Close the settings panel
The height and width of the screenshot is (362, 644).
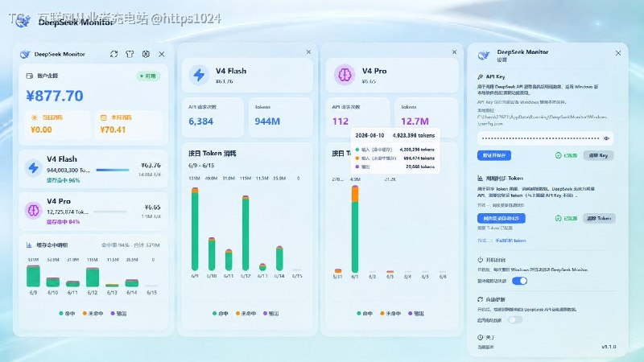[x=618, y=53]
